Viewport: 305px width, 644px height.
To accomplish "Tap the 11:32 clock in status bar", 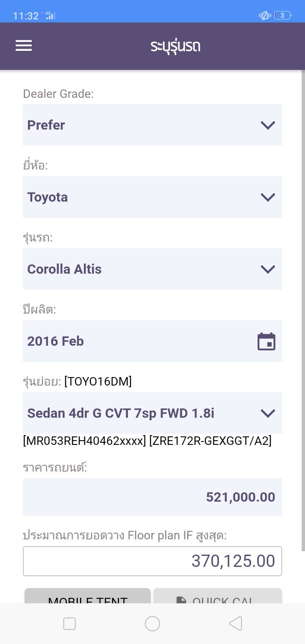I will (x=26, y=16).
